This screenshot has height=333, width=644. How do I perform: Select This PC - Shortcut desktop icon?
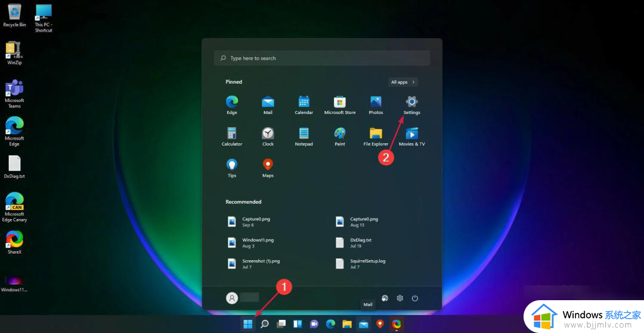[44, 18]
